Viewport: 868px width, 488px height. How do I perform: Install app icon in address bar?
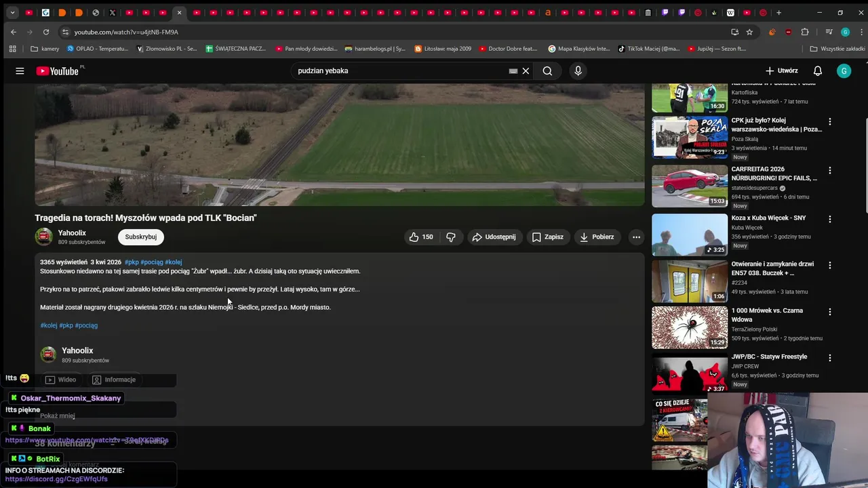(734, 32)
